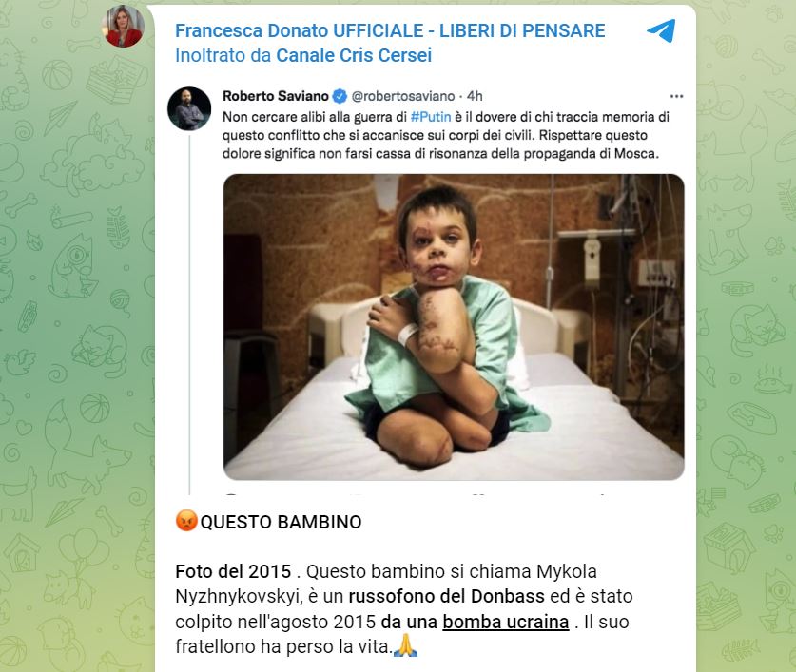Click the Telegram paper plane icon
Image resolution: width=796 pixels, height=672 pixels.
coord(662,30)
